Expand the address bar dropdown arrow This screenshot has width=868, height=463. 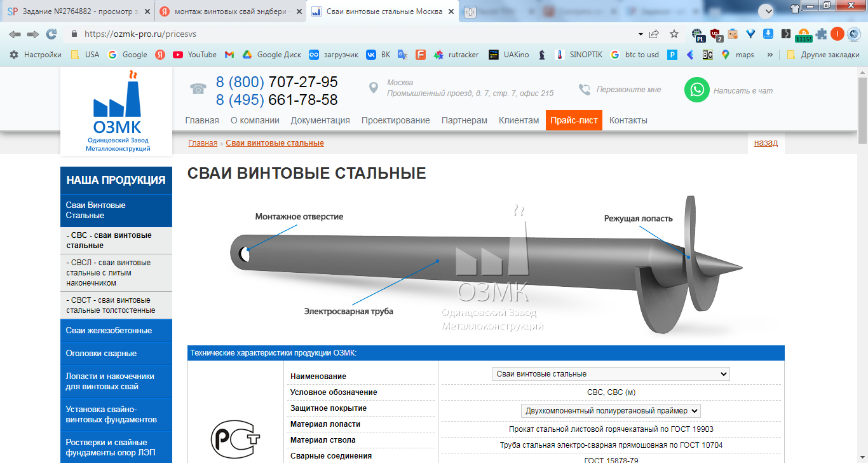pyautogui.click(x=640, y=34)
